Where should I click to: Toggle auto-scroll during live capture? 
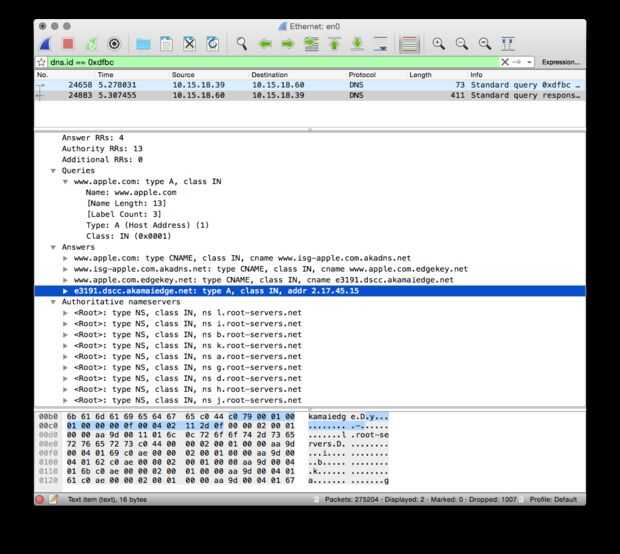tap(381, 43)
